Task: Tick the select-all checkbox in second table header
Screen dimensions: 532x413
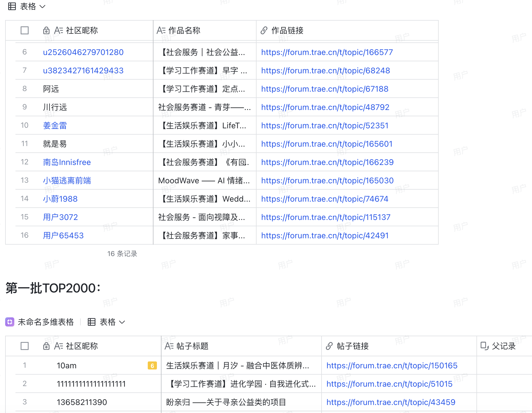Action: [25, 346]
